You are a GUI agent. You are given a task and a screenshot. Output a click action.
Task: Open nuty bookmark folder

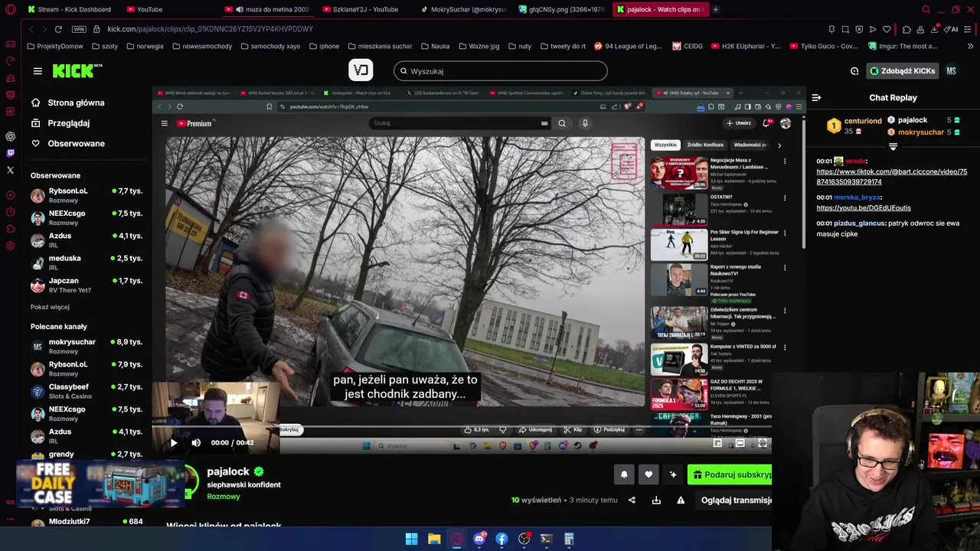tap(518, 46)
